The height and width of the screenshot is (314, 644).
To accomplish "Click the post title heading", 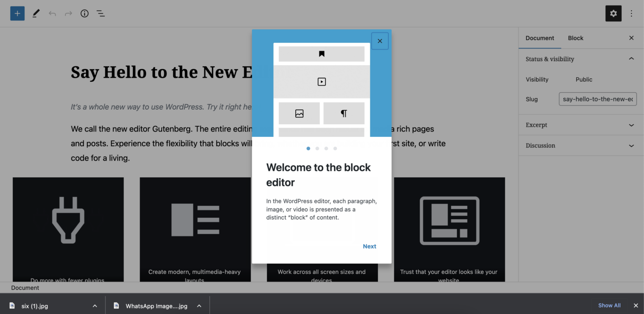I will click(161, 72).
